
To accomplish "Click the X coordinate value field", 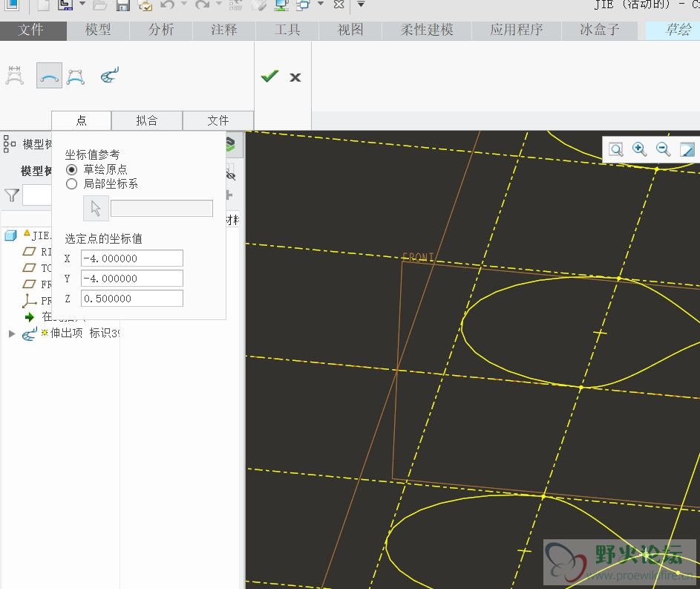I will (131, 258).
